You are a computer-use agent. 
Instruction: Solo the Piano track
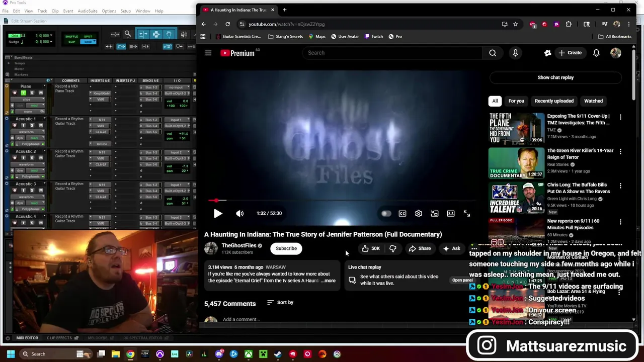[x=32, y=93]
